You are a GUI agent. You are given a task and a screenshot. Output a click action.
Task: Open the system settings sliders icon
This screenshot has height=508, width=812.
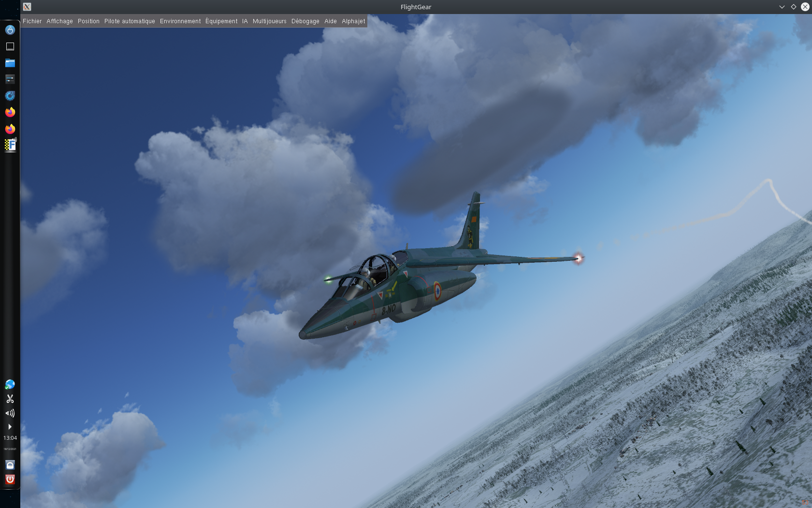coord(10,79)
